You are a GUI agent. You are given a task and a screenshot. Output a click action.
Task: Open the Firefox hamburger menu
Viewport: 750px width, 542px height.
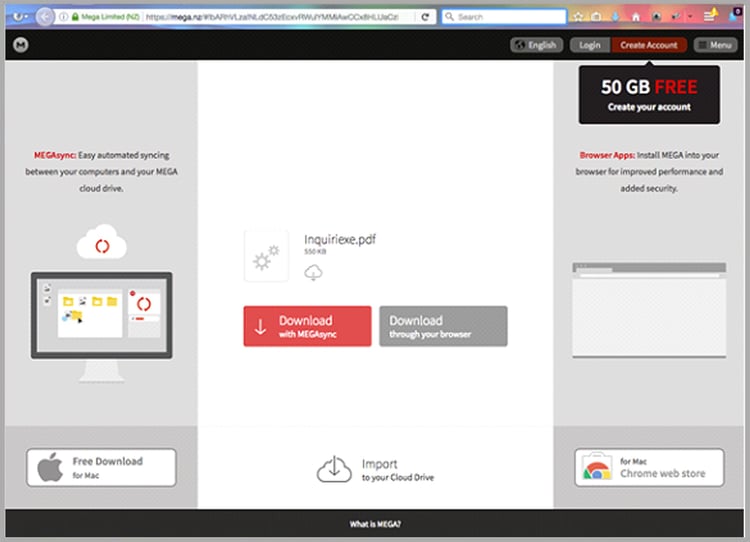(x=709, y=17)
